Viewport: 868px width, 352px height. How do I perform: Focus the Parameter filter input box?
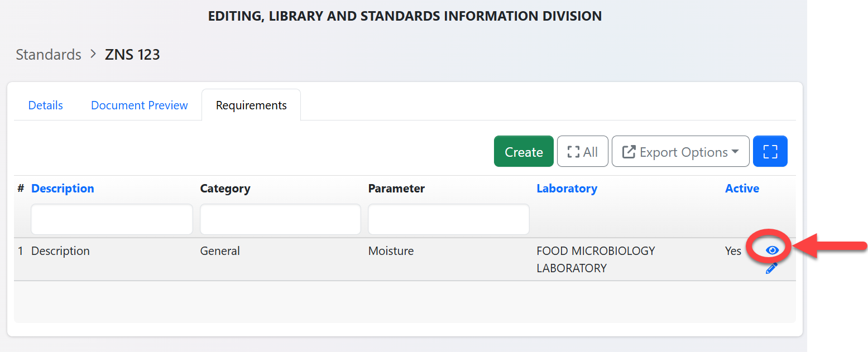pyautogui.click(x=448, y=219)
